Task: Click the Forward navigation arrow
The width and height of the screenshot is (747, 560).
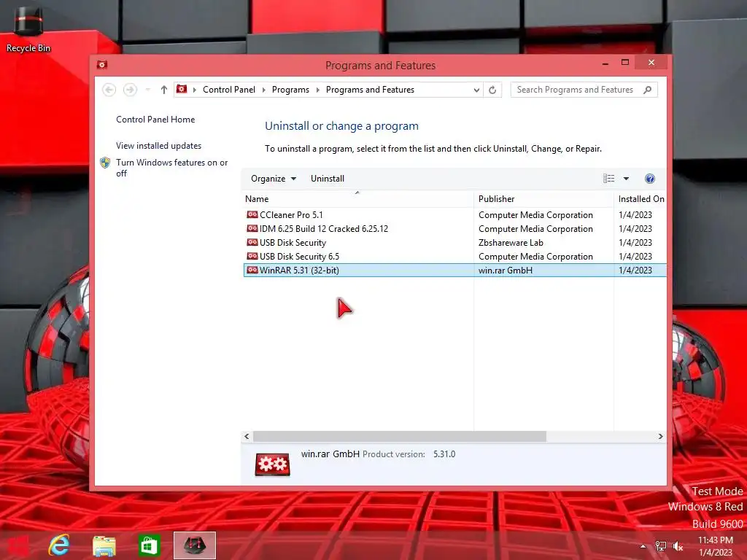Action: (x=130, y=90)
